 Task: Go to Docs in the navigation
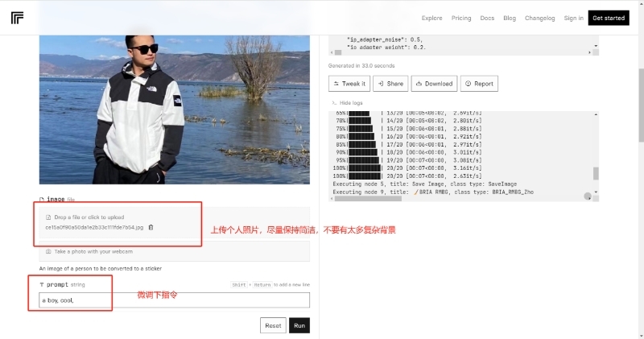coord(487,18)
